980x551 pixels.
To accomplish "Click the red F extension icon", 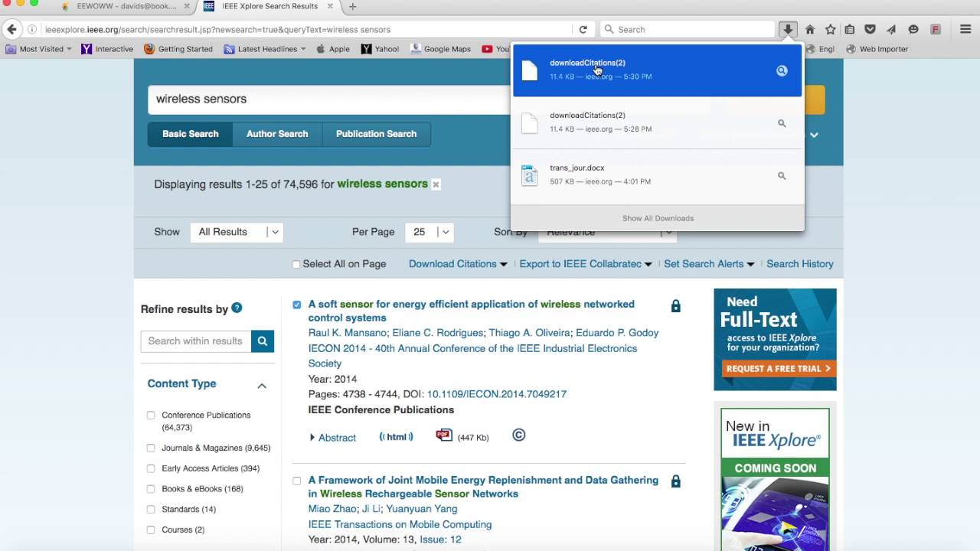I will point(936,29).
